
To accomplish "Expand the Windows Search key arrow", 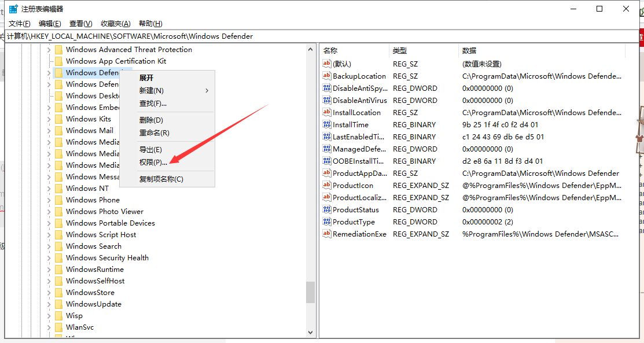I will [49, 246].
